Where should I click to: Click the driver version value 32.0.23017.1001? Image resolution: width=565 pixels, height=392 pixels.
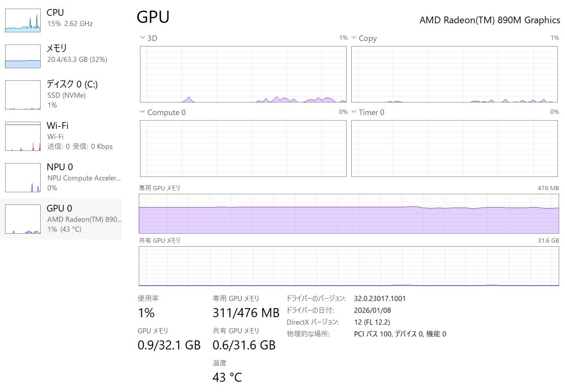tap(380, 299)
